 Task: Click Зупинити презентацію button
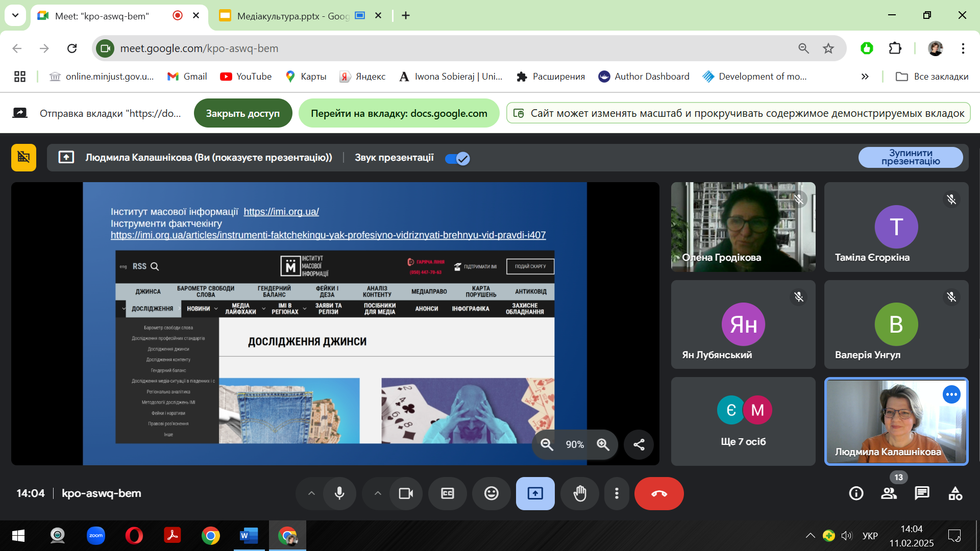pyautogui.click(x=911, y=157)
